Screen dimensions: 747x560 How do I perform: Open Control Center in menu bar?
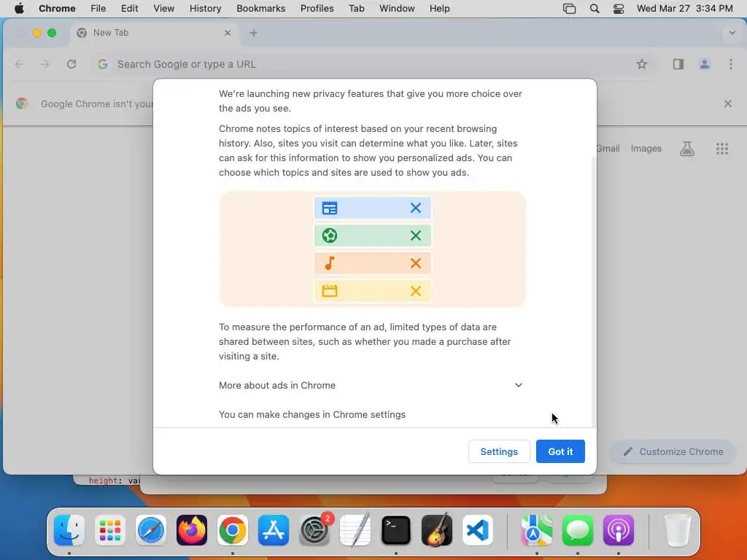click(x=619, y=9)
